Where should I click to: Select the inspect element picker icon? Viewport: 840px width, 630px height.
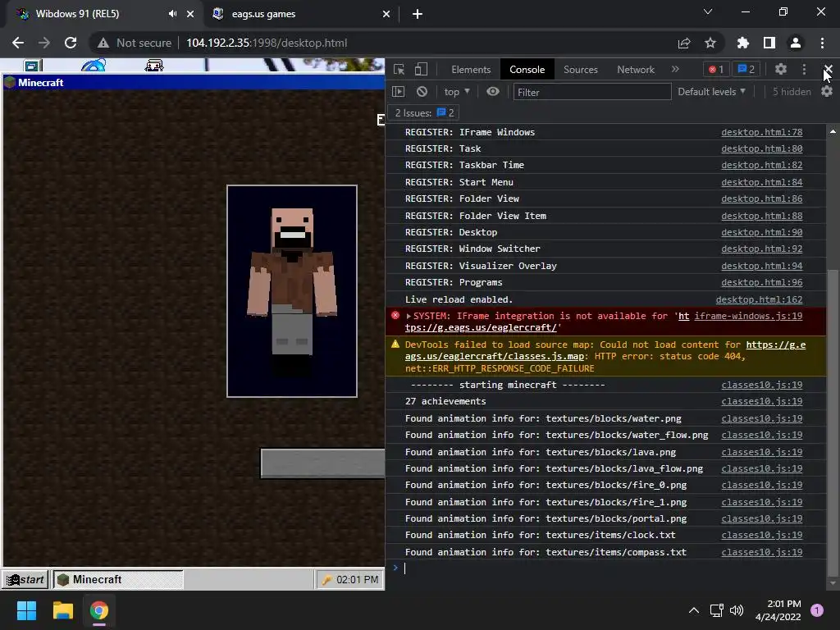399,69
